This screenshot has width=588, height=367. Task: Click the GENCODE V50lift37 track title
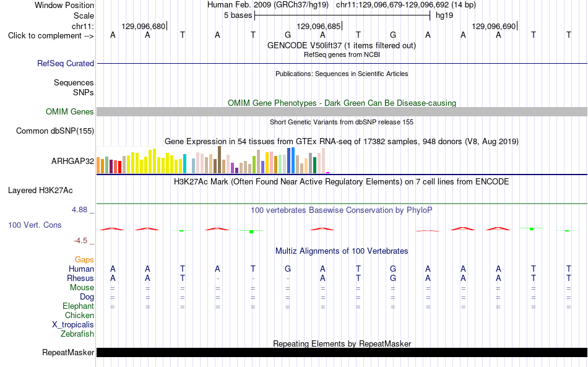tap(341, 45)
